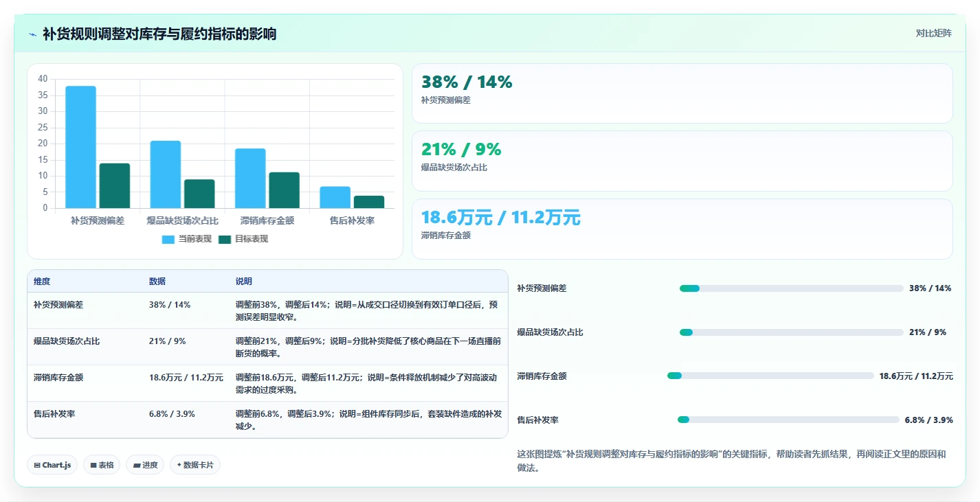Image resolution: width=980 pixels, height=502 pixels.
Task: Click the 6.8% / 3.9% progress value
Action: pos(928,420)
